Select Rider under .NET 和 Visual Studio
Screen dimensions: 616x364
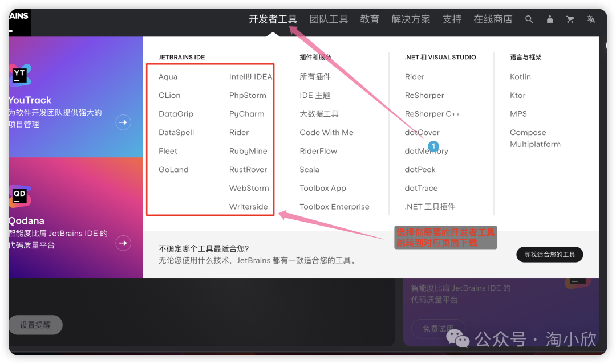pos(415,77)
